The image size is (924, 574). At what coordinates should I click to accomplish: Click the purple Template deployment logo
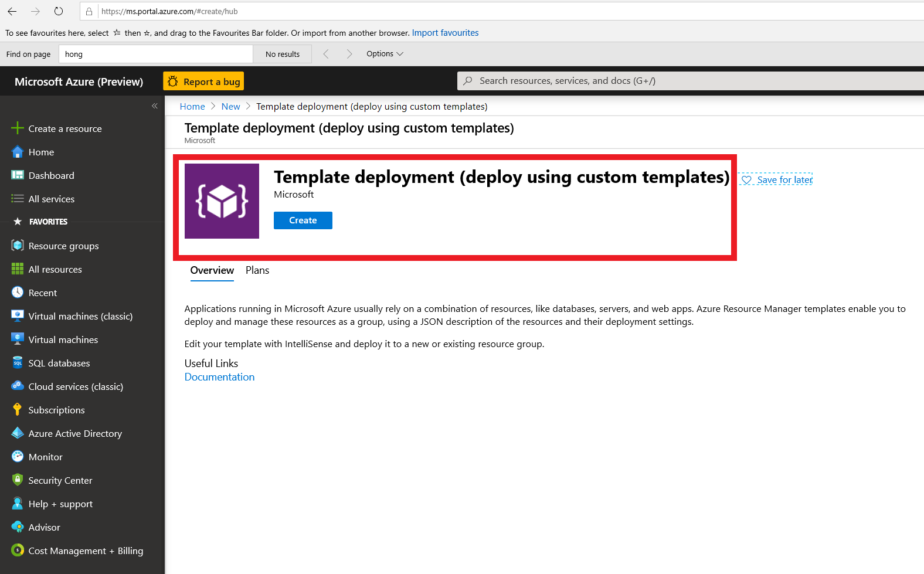pos(222,201)
